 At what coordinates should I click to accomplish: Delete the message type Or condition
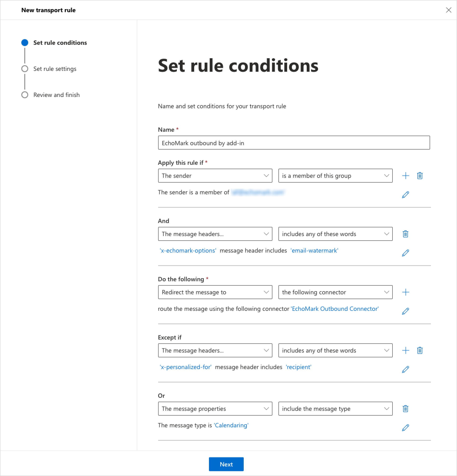click(405, 408)
